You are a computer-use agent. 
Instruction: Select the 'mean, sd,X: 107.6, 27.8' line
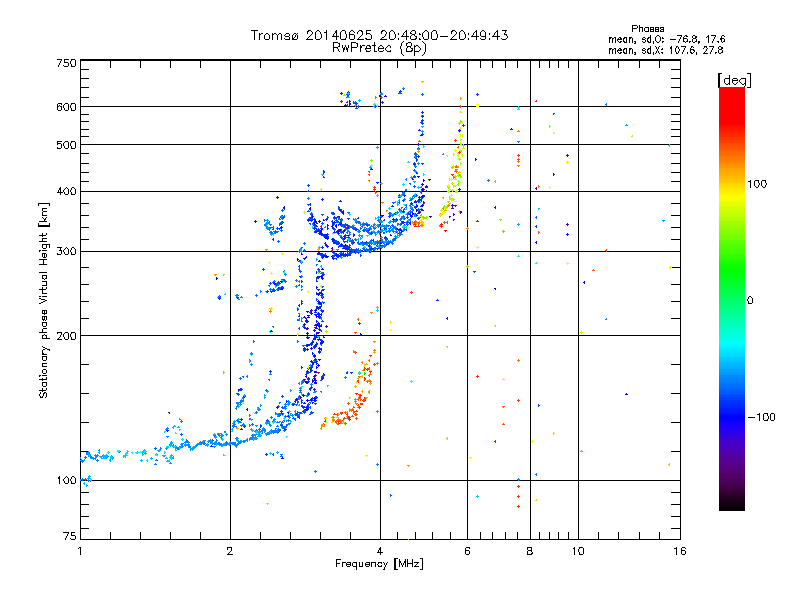point(665,51)
